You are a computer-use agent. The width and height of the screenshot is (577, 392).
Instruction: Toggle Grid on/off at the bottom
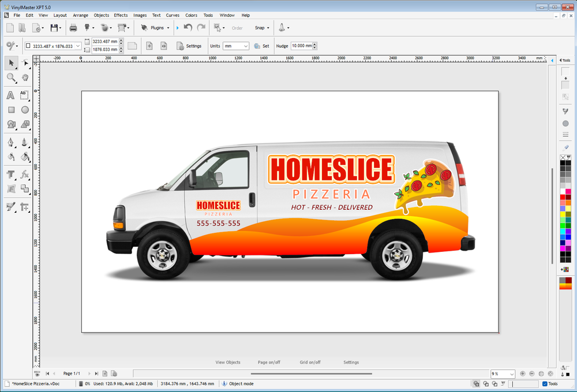[310, 362]
